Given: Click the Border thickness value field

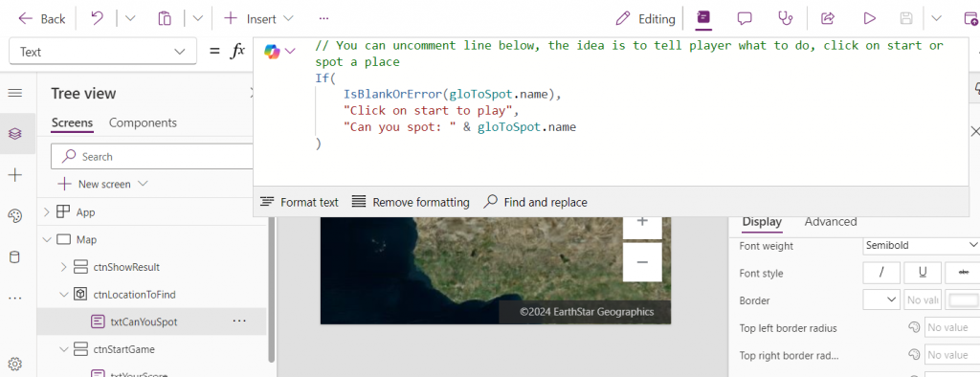Looking at the screenshot, I should pos(923,300).
